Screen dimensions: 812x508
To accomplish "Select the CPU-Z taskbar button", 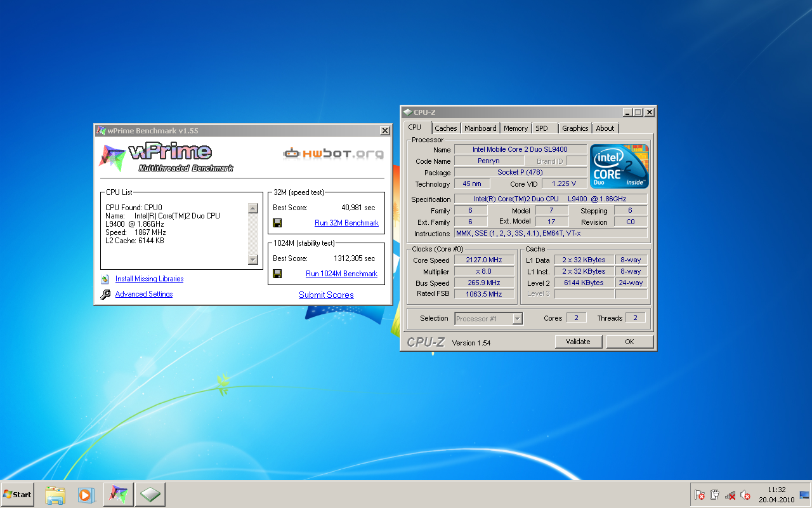I will (x=150, y=495).
